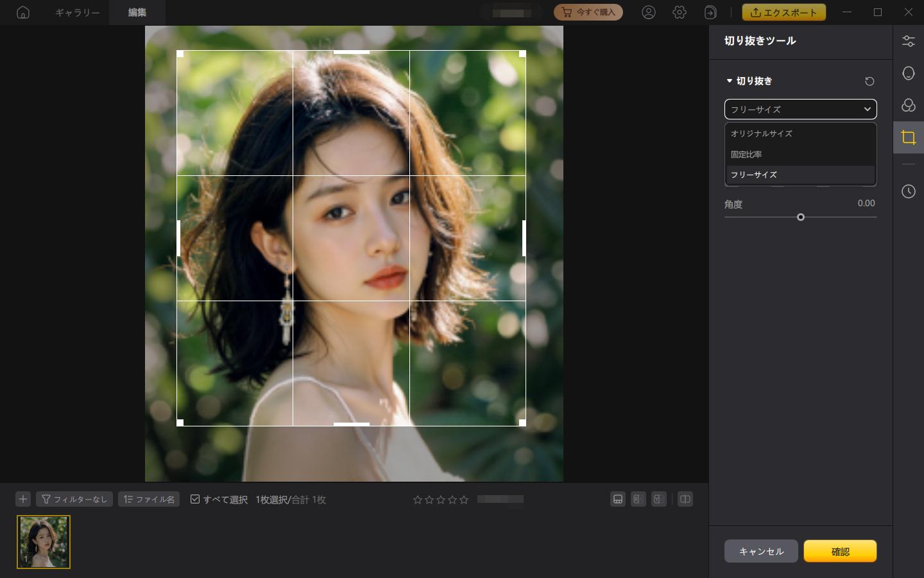Open the user account profile icon
924x578 pixels.
coord(649,12)
